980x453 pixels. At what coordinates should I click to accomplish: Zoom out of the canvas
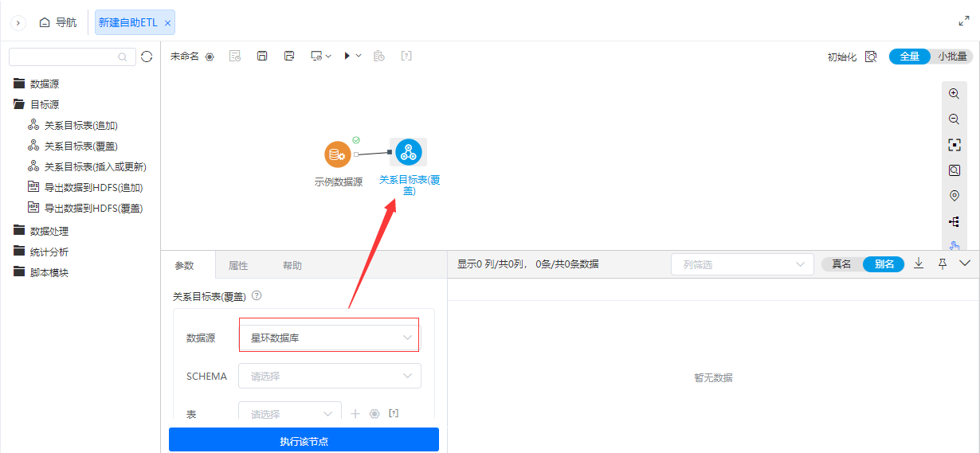pyautogui.click(x=954, y=119)
